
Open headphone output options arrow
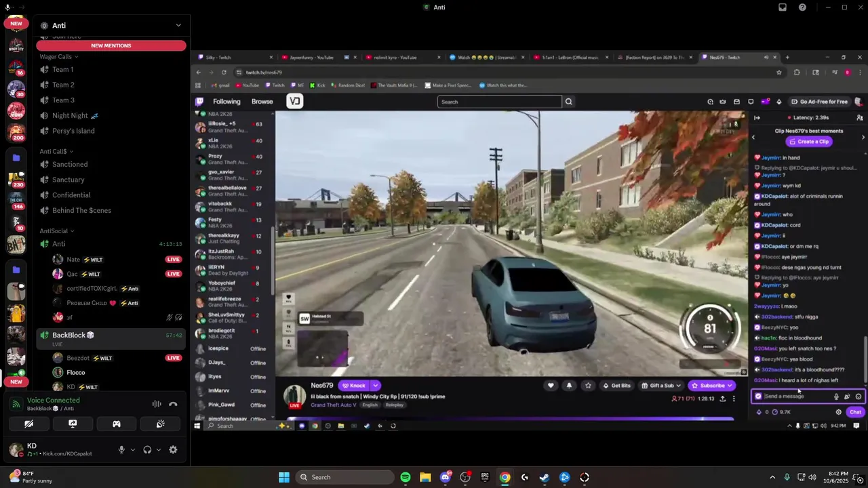pos(159,449)
